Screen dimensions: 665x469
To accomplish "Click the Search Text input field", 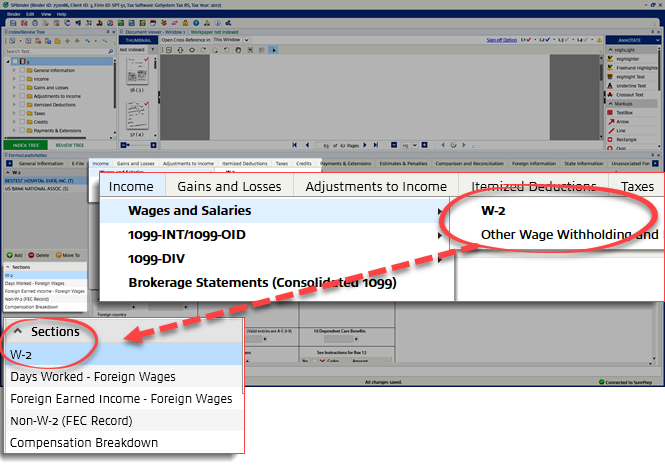I will [x=56, y=51].
